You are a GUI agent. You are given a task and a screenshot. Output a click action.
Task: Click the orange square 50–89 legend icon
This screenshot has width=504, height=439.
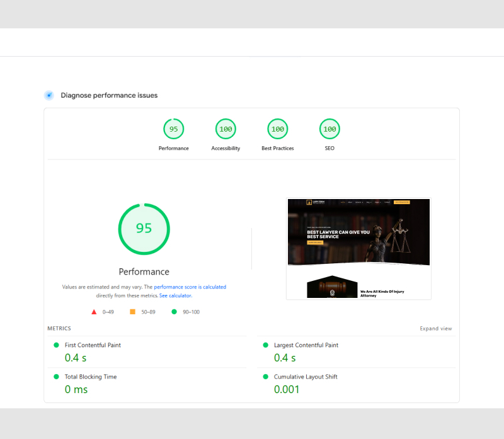(132, 312)
